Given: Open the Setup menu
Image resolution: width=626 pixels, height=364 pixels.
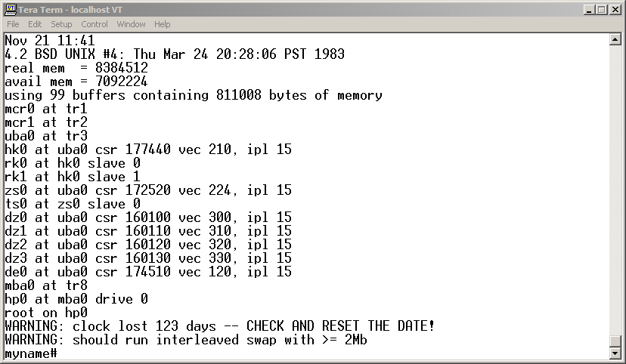Looking at the screenshot, I should pyautogui.click(x=61, y=24).
